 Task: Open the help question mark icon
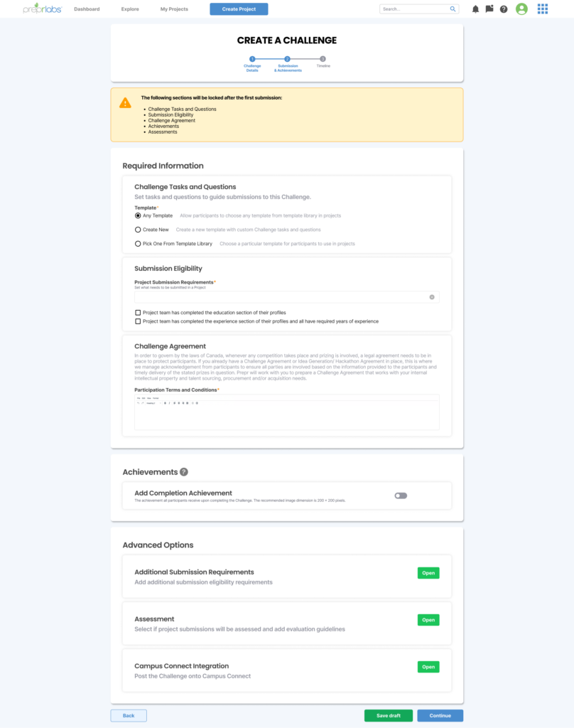pos(504,9)
